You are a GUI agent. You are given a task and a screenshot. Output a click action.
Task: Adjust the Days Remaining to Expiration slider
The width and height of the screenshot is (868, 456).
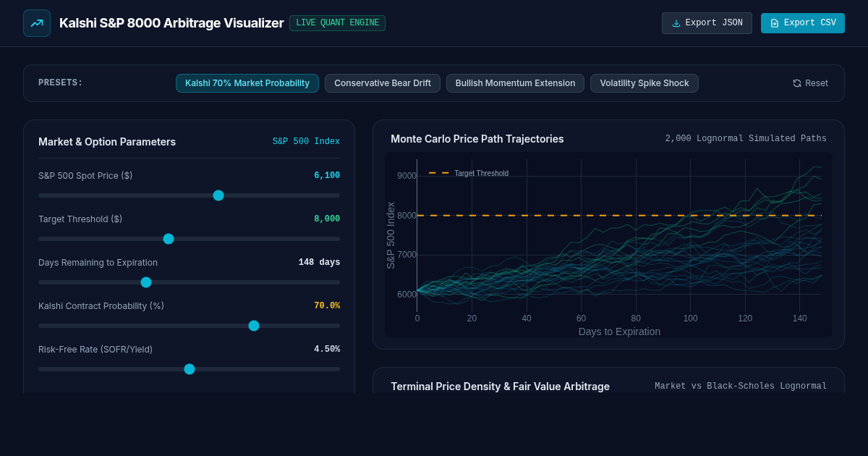[189, 282]
